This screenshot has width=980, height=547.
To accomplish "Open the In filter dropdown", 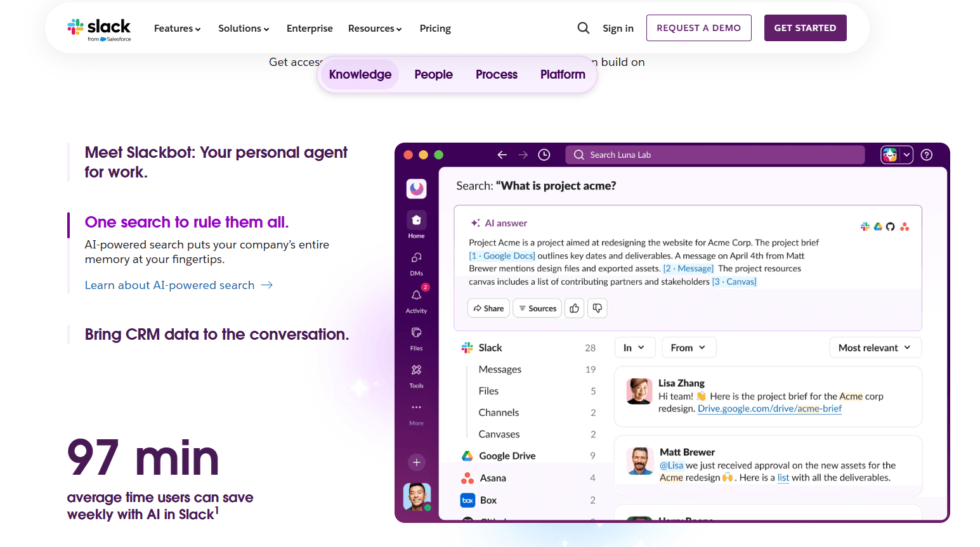I will (634, 347).
